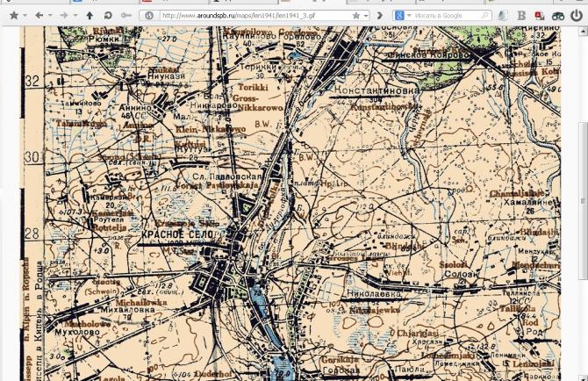Click the search magnifier icon
The height and width of the screenshot is (381, 588).
coord(484,16)
